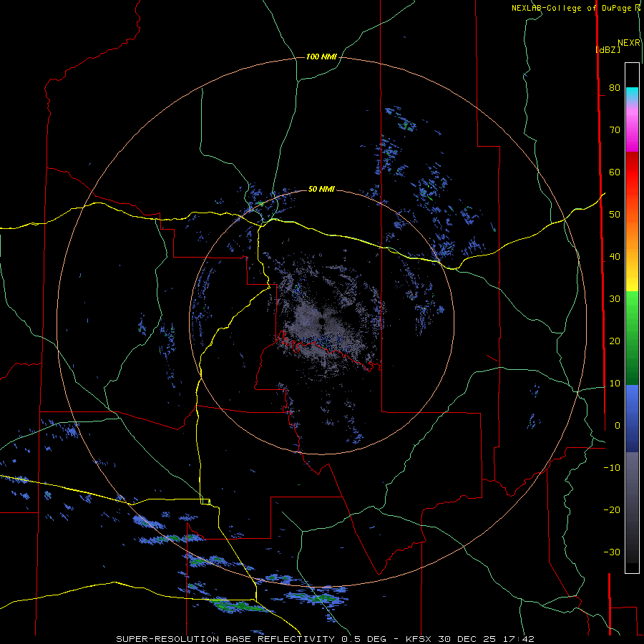The width and height of the screenshot is (644, 644).
Task: Click the bright green band of the color bar
Action: [x=632, y=306]
